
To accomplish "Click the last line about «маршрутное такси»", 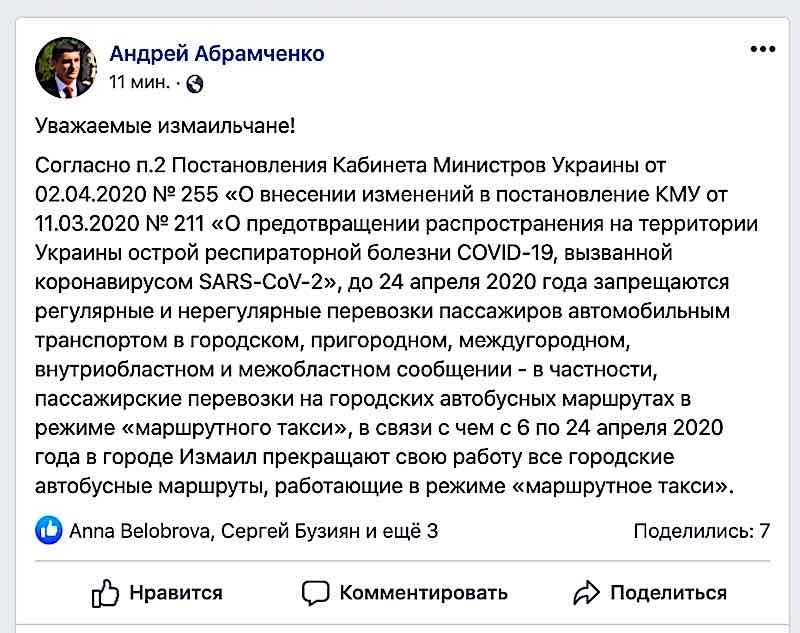I will pyautogui.click(x=384, y=486).
